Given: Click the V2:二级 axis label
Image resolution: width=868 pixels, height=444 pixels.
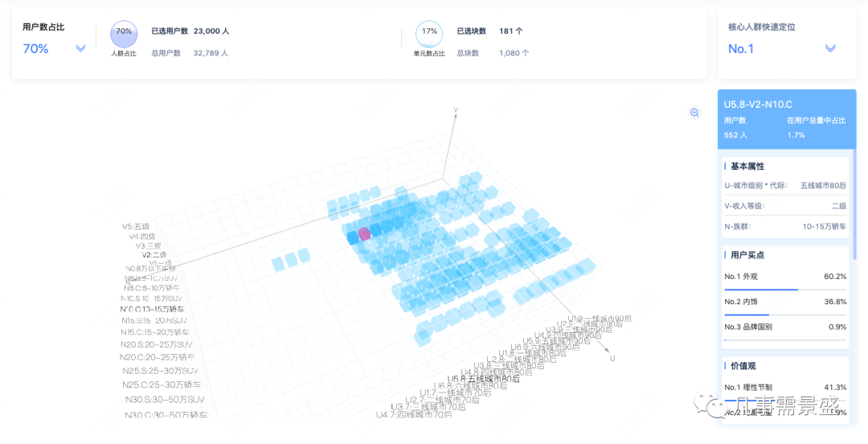Looking at the screenshot, I should (x=154, y=255).
